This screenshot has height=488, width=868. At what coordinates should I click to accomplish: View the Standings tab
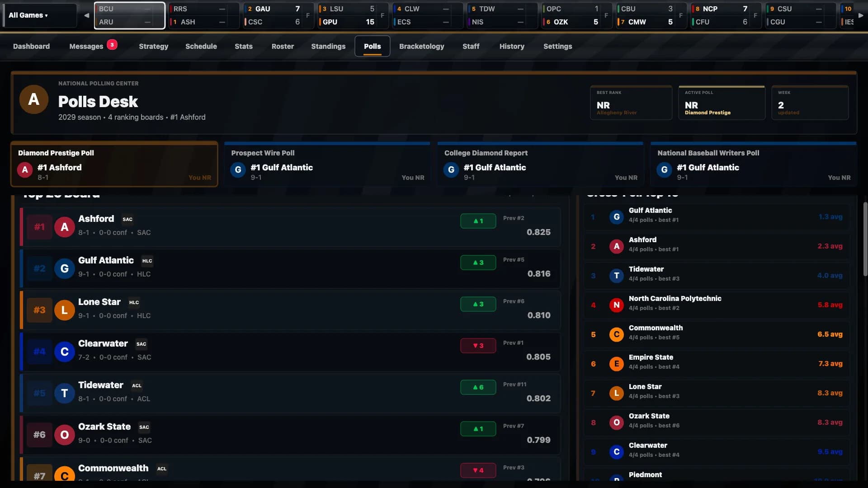(x=328, y=46)
